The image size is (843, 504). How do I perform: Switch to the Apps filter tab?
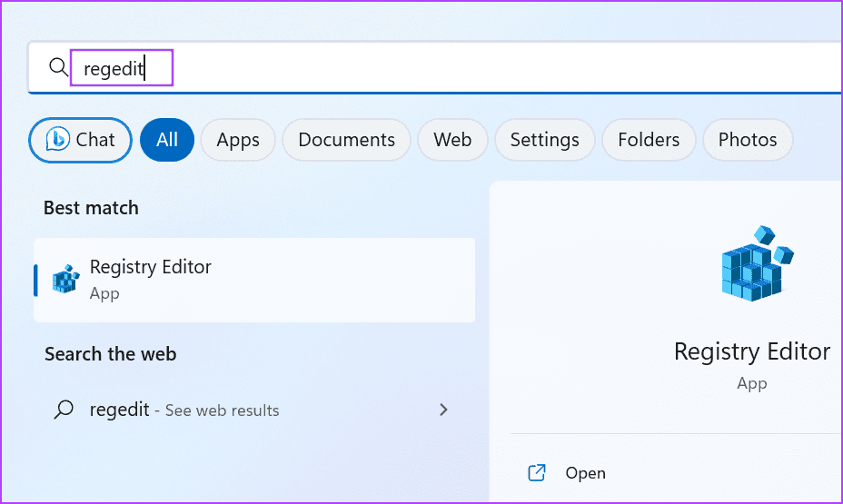[238, 140]
